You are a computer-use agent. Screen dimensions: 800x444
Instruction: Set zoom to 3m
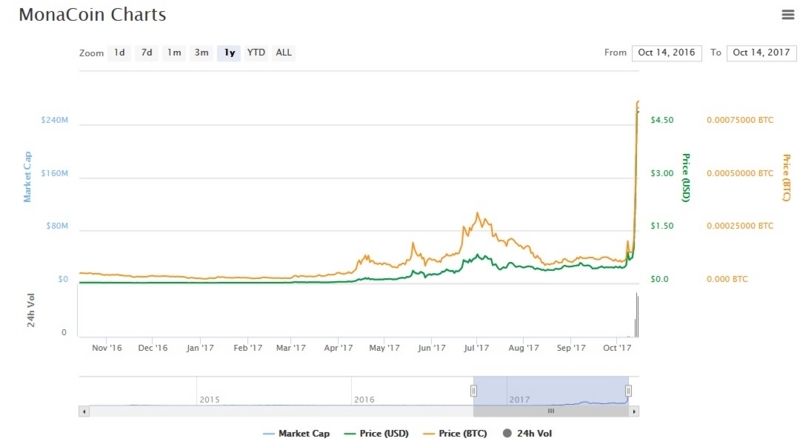[201, 53]
